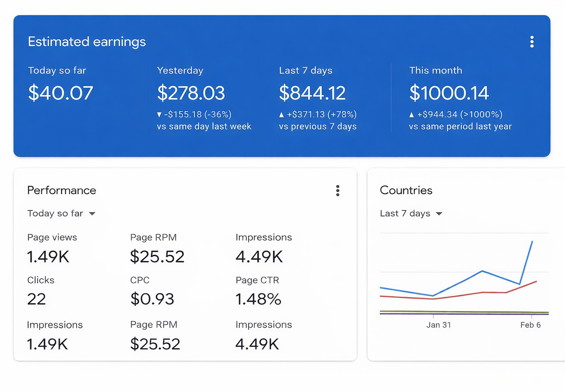Image resolution: width=565 pixels, height=392 pixels.
Task: Click Yesterday's $278.03 earnings value
Action: (x=191, y=93)
